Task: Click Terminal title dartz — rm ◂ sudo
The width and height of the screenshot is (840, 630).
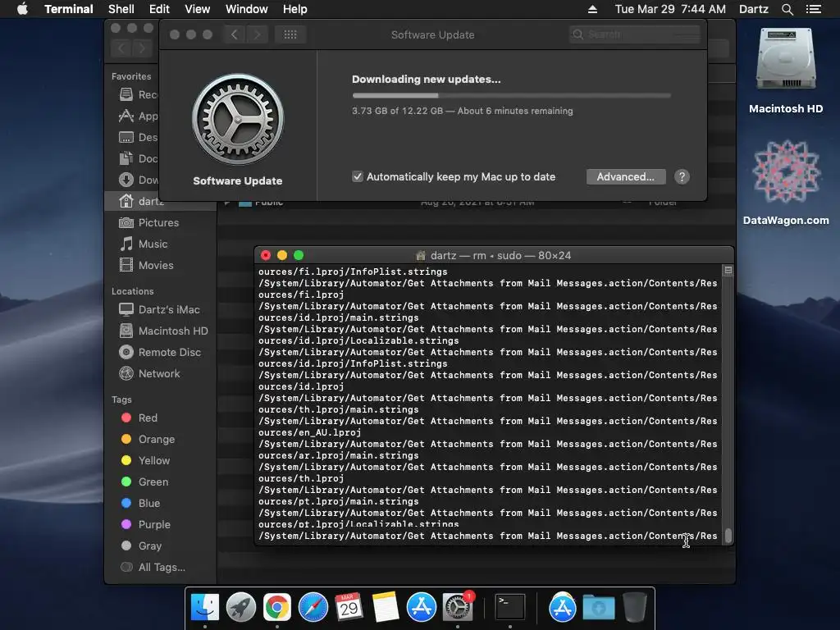Action: [493, 256]
